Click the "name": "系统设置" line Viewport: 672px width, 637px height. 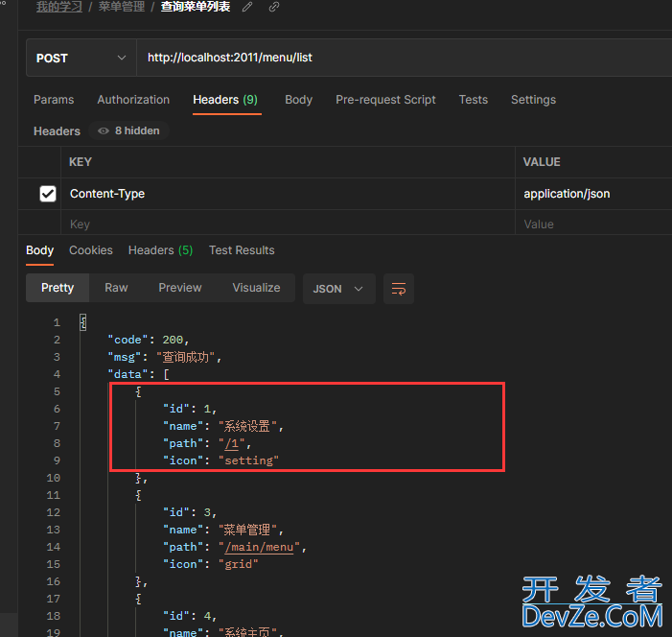223,426
